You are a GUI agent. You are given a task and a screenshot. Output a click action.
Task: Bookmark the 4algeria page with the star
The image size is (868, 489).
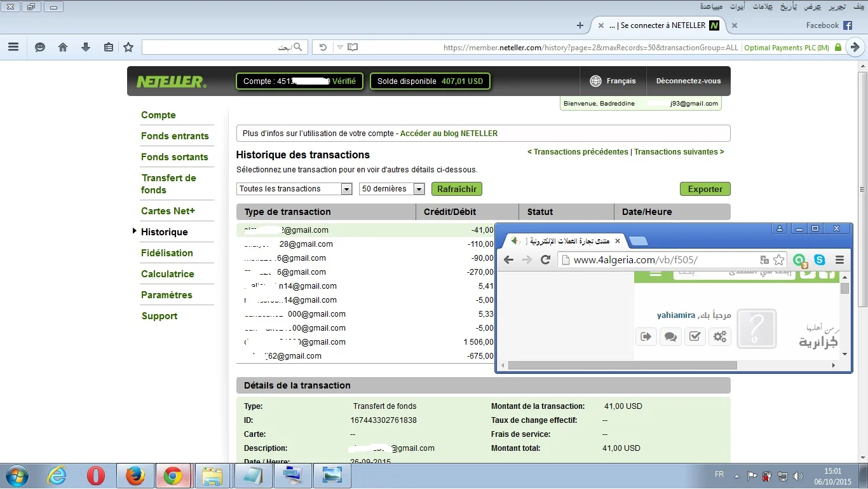778,259
